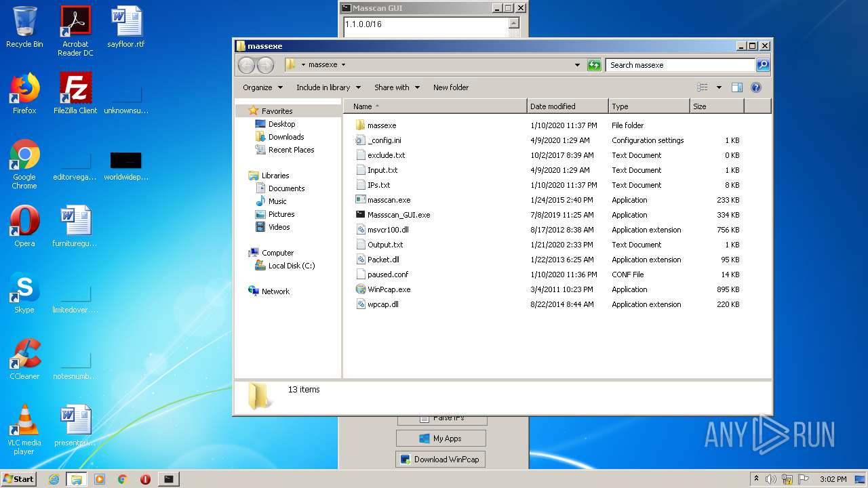Open Local Disk (C:) in navigation pane
This screenshot has height=488, width=868.
(292, 266)
